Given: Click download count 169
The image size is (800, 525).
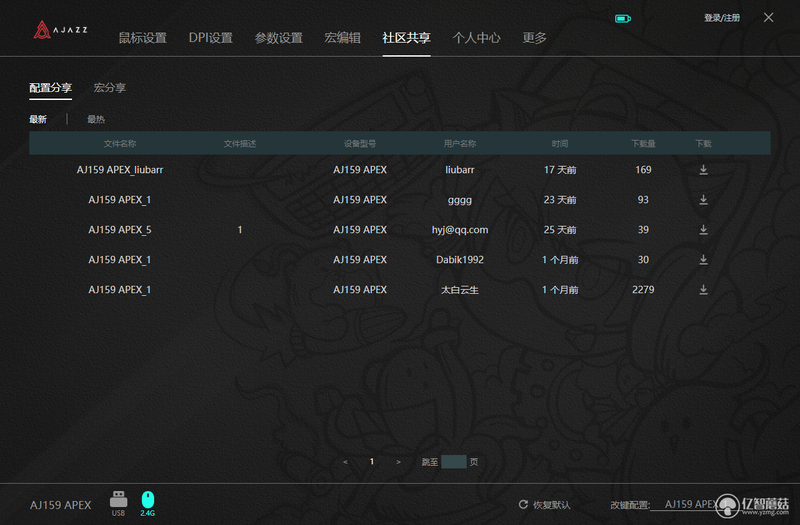Looking at the screenshot, I should tap(643, 170).
